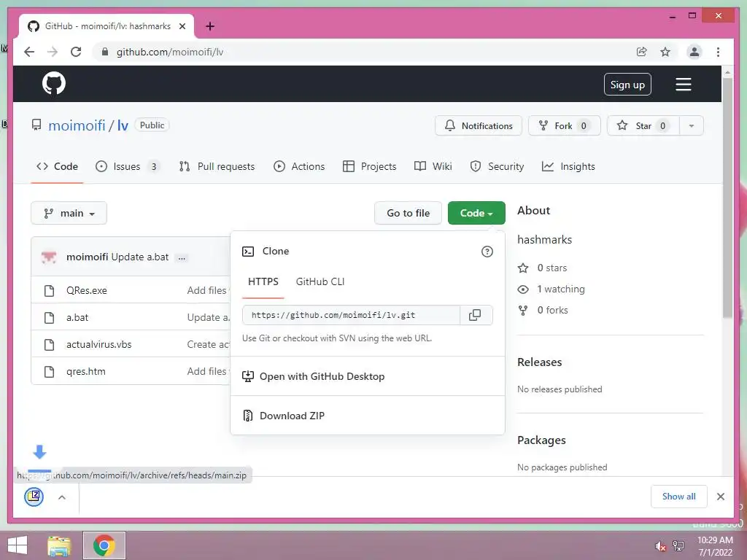The height and width of the screenshot is (560, 747).
Task: Click Show all downloads
Action: click(x=679, y=497)
